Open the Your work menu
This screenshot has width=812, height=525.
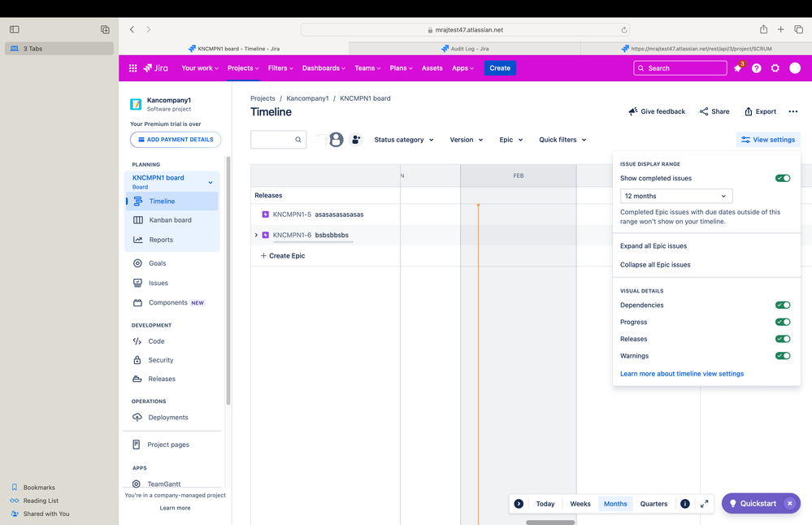[x=200, y=67]
